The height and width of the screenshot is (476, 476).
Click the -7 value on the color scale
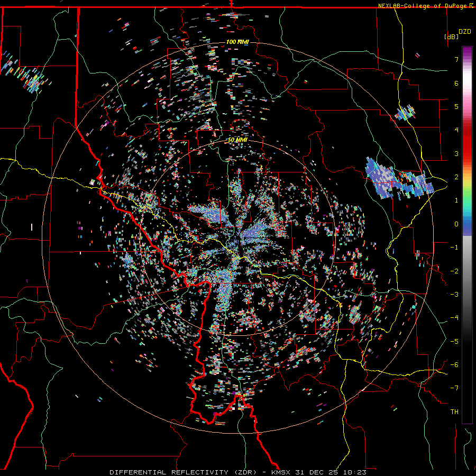click(454, 388)
